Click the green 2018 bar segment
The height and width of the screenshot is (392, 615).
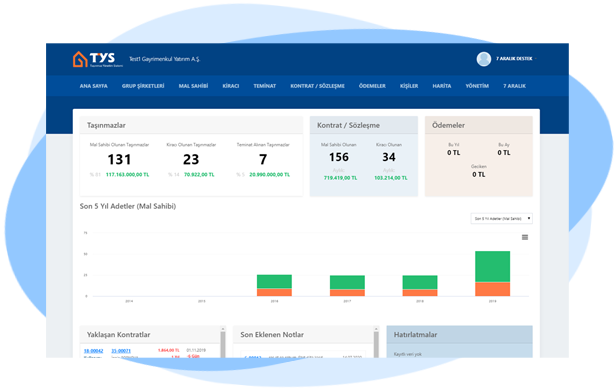point(420,283)
